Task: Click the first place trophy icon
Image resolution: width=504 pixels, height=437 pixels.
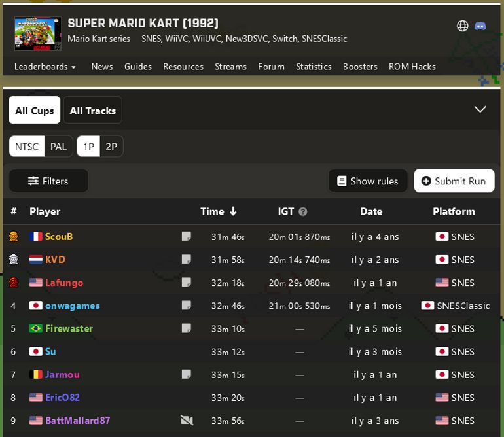Action: coord(14,237)
